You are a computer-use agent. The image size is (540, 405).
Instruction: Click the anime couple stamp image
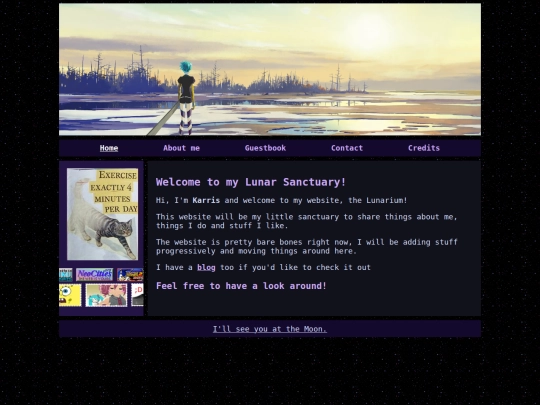coord(106,295)
